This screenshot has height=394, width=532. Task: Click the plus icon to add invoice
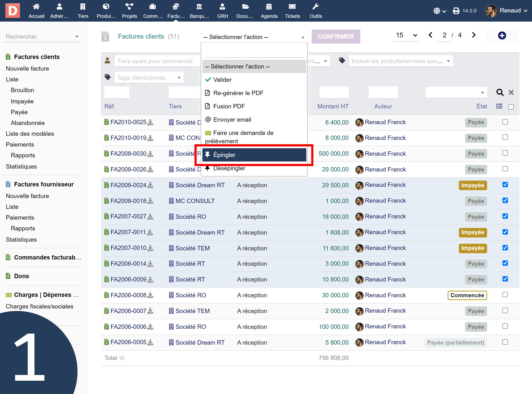(x=502, y=35)
